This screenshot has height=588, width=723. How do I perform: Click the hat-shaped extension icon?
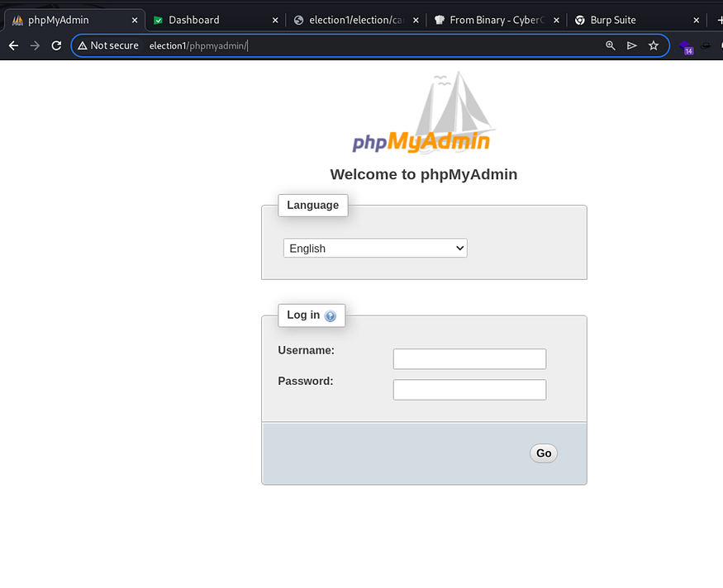[706, 45]
